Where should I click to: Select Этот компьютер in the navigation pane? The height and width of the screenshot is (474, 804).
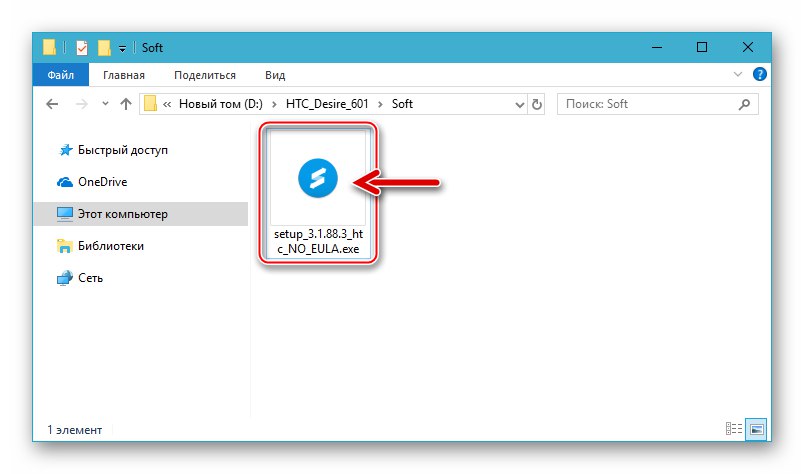[x=140, y=214]
